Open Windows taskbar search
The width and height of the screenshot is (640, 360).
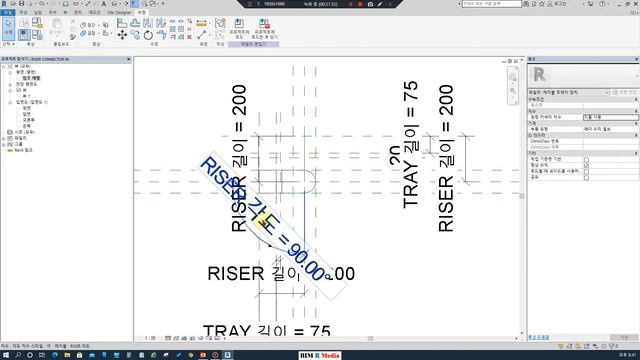(18, 355)
